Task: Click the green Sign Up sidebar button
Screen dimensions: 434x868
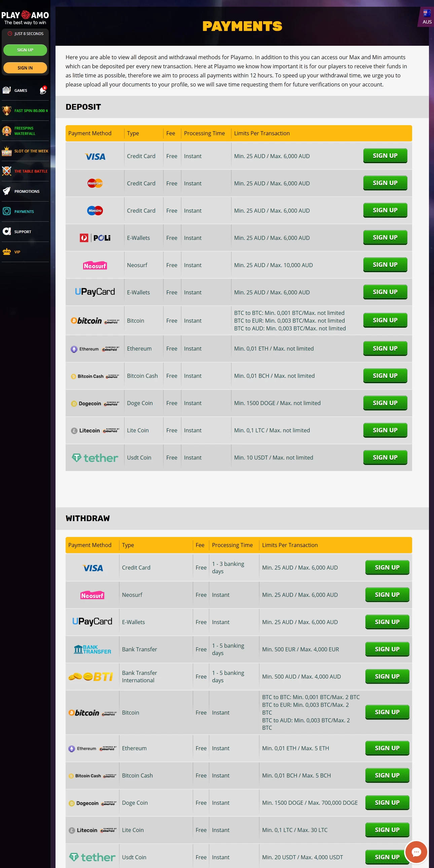Action: click(25, 50)
